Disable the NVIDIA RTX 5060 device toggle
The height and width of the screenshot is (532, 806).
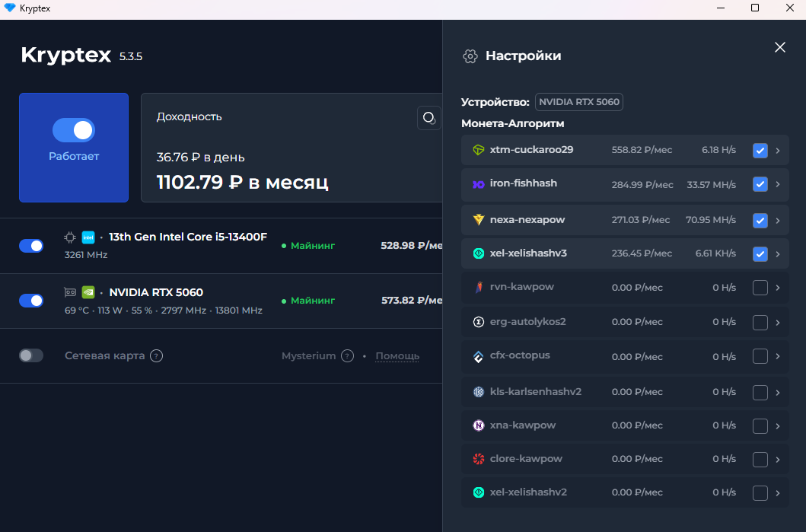(31, 301)
